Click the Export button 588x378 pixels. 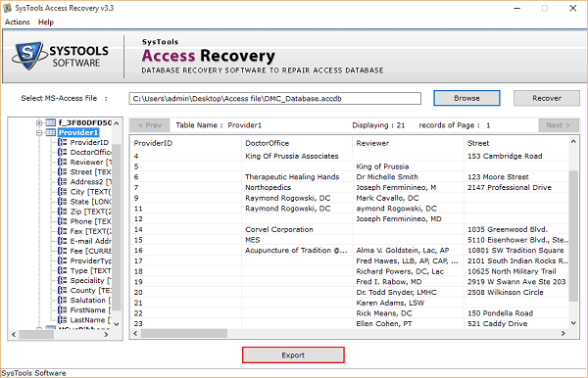(293, 354)
